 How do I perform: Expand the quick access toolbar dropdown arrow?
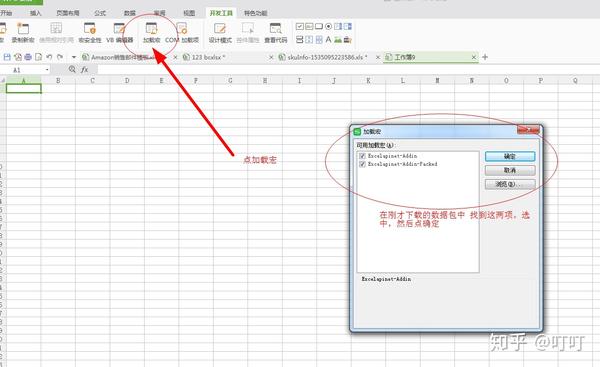(x=74, y=57)
